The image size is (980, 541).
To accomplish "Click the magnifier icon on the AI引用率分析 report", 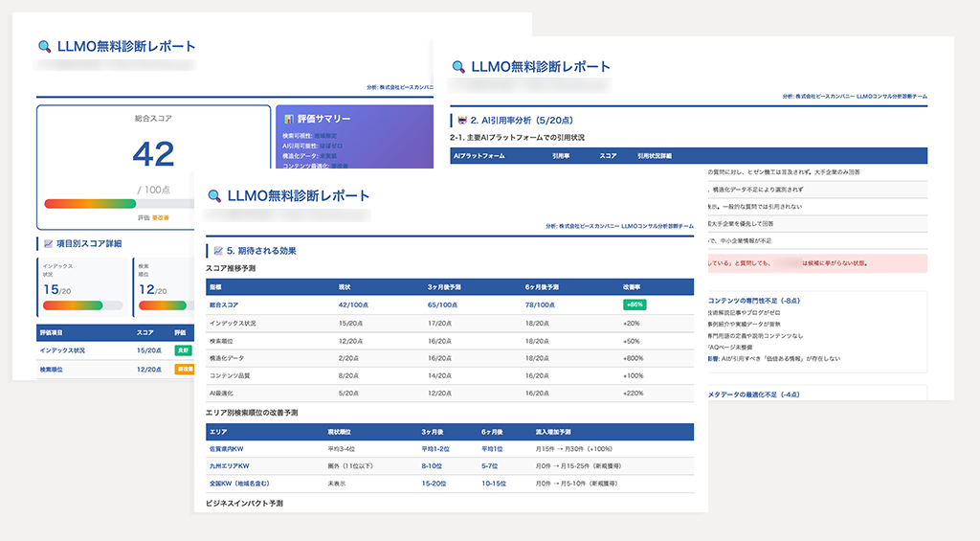I will [x=458, y=66].
